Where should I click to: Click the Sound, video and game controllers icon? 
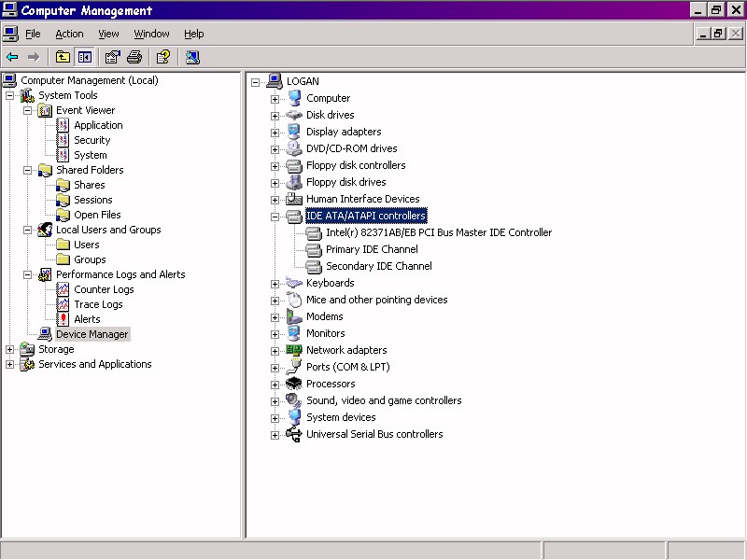coord(294,400)
